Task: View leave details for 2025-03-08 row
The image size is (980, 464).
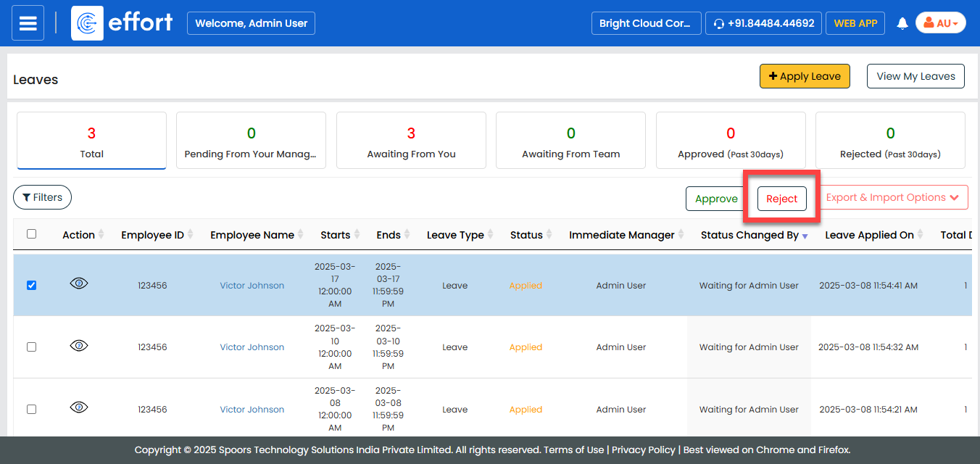Action: (x=79, y=408)
